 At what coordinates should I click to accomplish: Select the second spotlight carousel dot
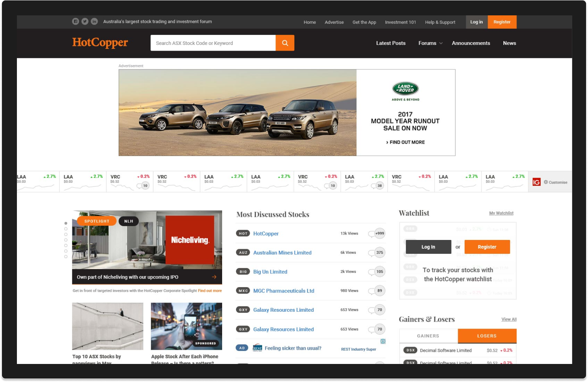pyautogui.click(x=66, y=229)
